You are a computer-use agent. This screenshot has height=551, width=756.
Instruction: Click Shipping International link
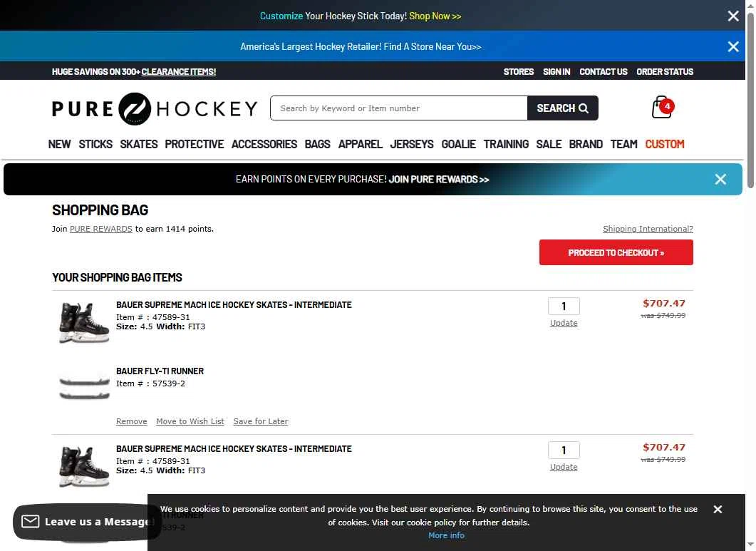point(648,229)
